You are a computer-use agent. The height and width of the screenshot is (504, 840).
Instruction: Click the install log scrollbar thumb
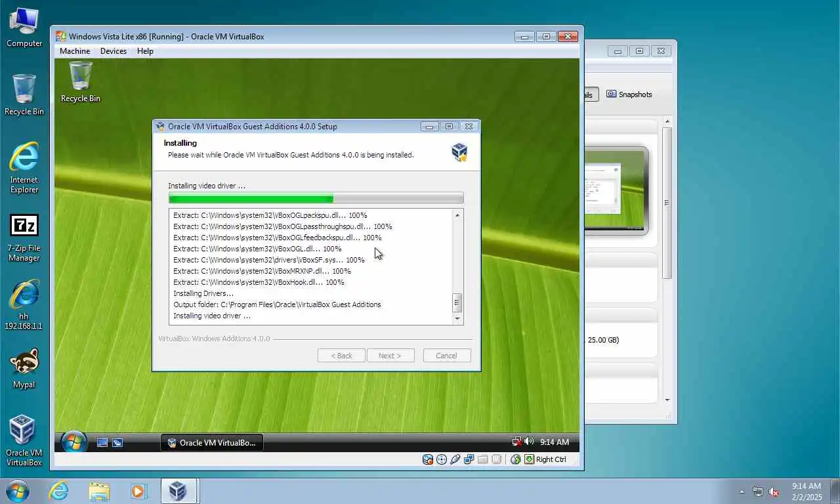coord(457,303)
